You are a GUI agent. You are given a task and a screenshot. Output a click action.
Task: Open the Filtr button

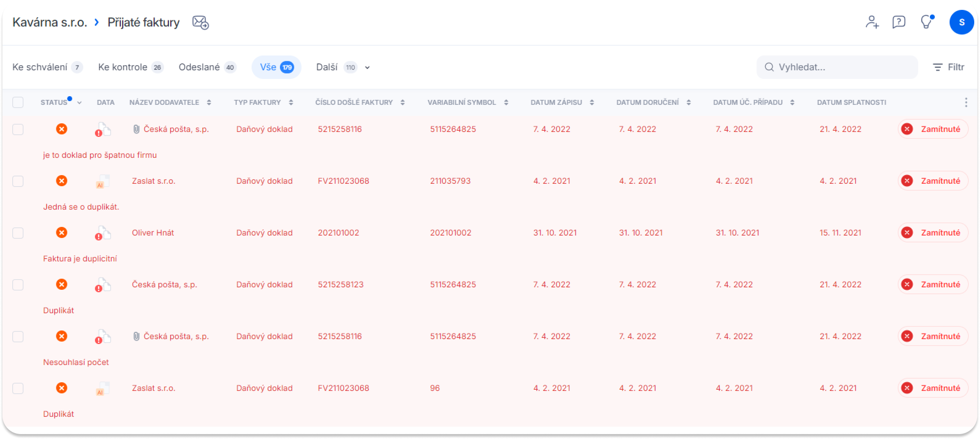click(948, 67)
